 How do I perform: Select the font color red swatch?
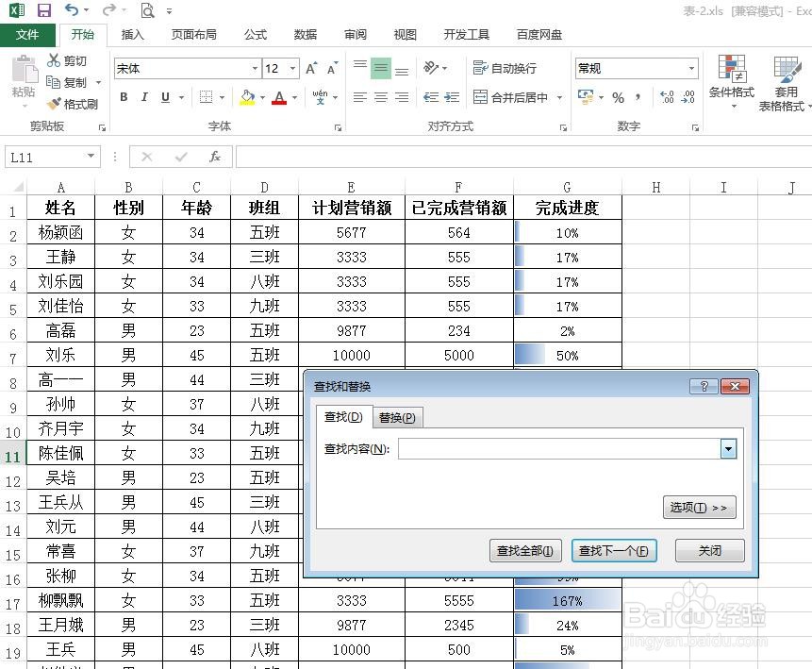click(x=280, y=102)
